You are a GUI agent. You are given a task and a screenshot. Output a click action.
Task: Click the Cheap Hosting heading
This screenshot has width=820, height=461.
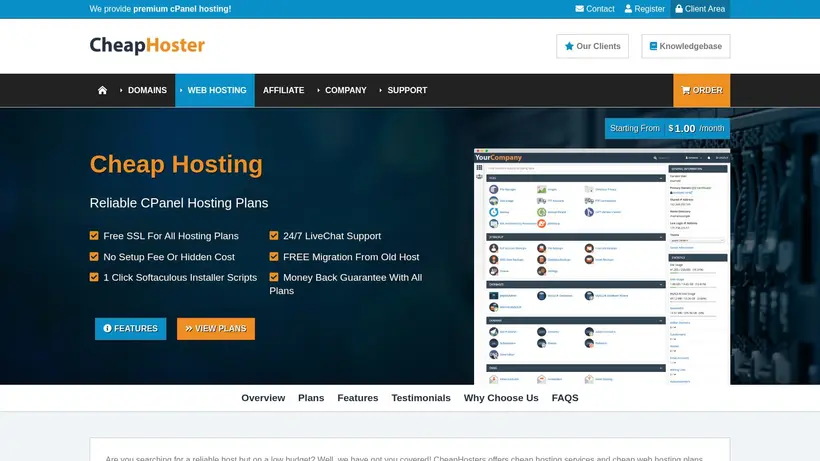point(176,164)
